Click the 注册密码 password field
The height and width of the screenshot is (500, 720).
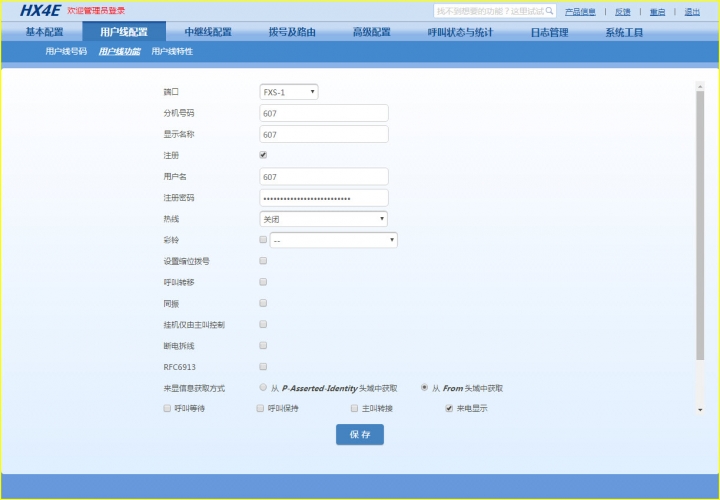pyautogui.click(x=324, y=198)
